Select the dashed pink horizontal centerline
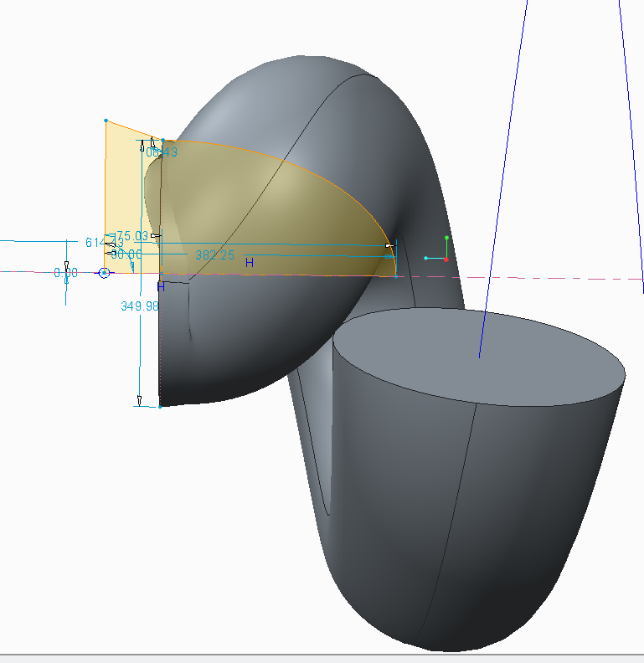Viewport: 644px width, 663px height. pyautogui.click(x=544, y=277)
